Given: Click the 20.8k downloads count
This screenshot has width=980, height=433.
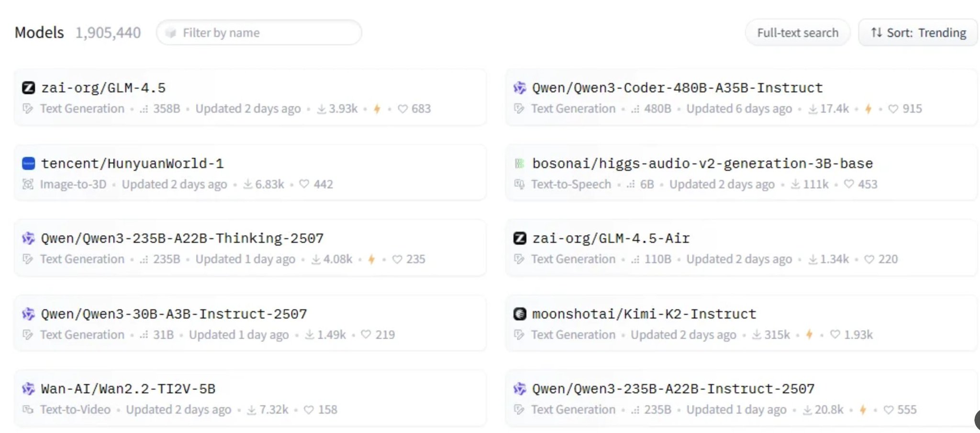Looking at the screenshot, I should pos(829,410).
